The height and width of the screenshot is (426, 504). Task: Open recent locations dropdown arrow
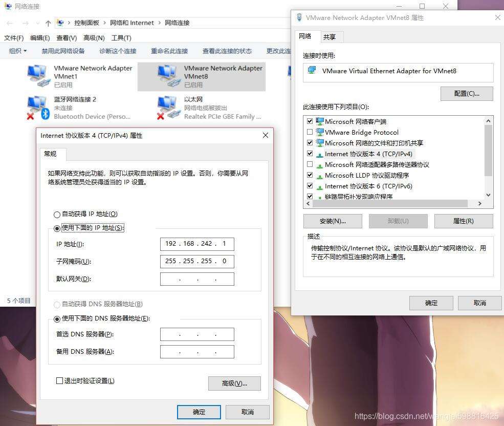[x=38, y=23]
